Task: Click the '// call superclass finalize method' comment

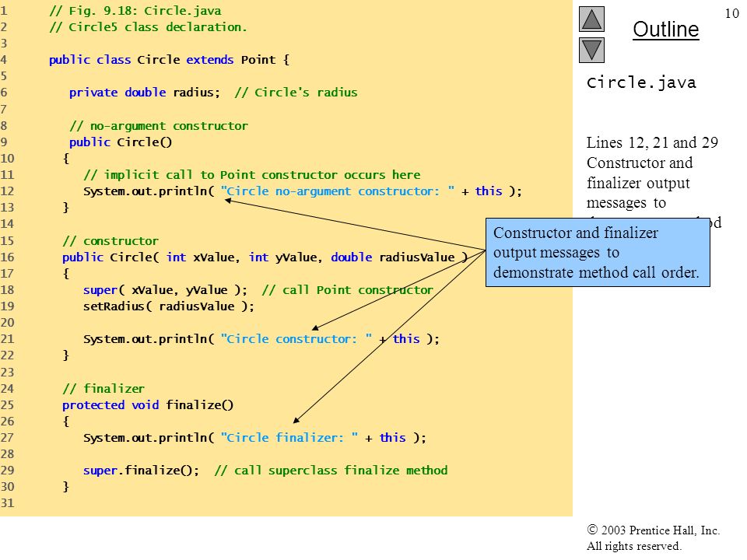Action: (331, 471)
